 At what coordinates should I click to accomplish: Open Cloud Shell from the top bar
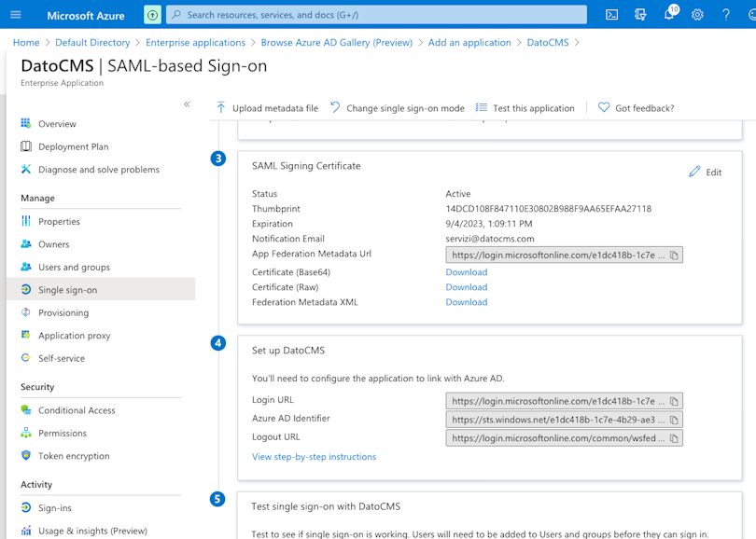point(611,15)
